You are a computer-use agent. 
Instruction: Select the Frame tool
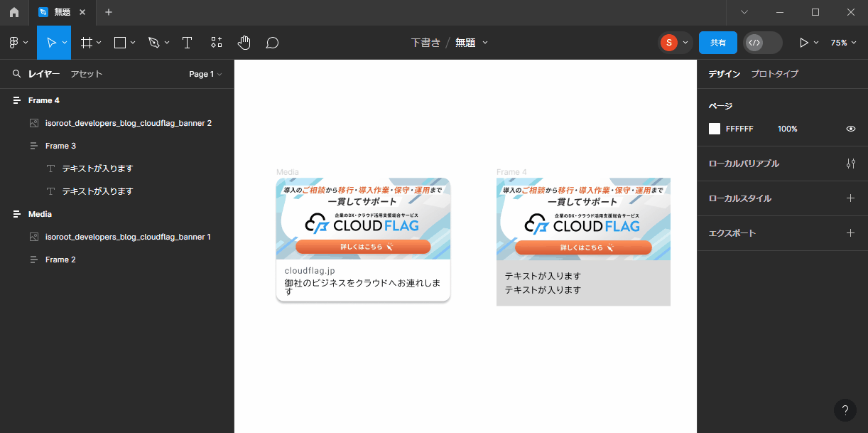click(87, 43)
